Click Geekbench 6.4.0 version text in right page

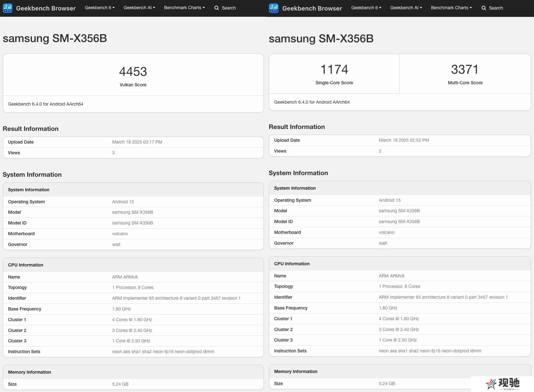coord(312,102)
